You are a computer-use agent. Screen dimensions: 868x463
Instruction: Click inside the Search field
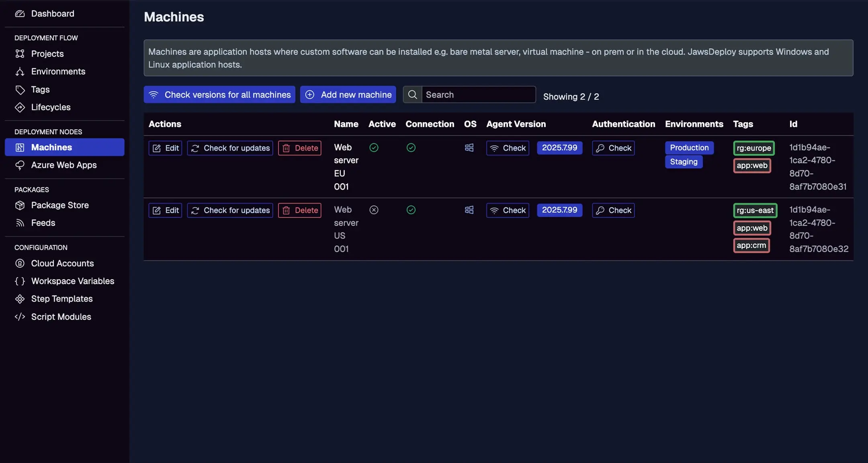[x=478, y=94]
